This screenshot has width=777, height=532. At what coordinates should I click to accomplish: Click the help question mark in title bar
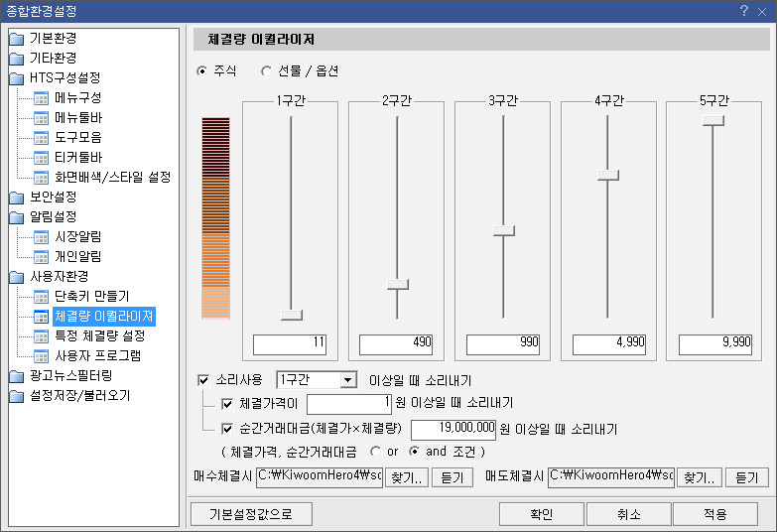tap(744, 11)
